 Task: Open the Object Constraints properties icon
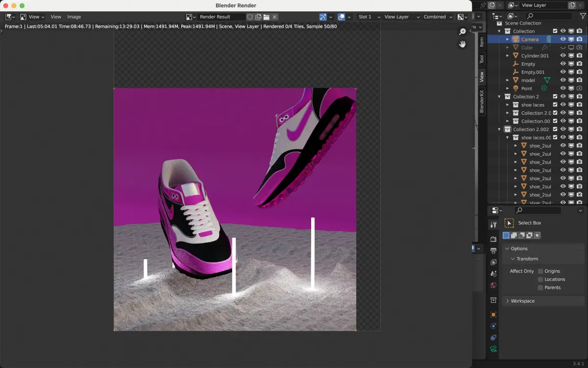click(x=493, y=338)
